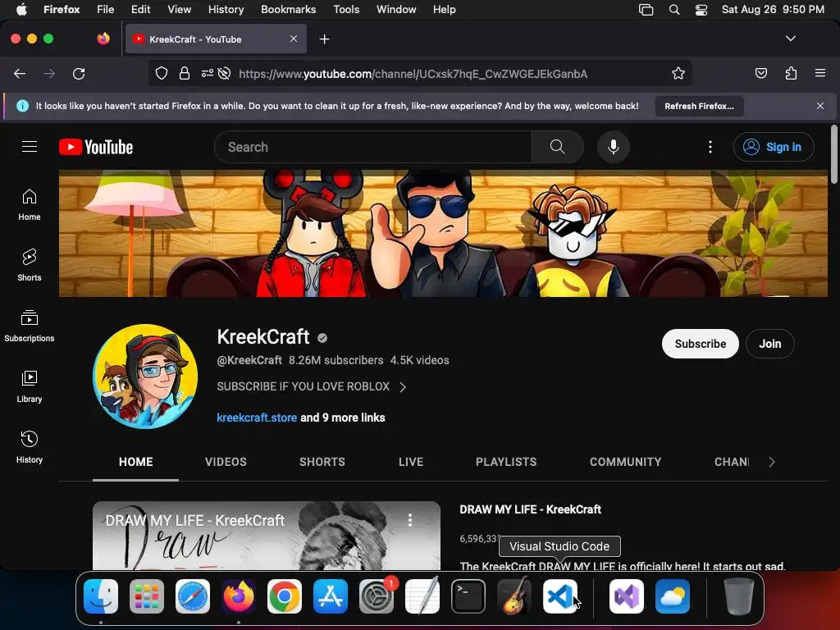Open Safari from the Dock

(x=193, y=596)
